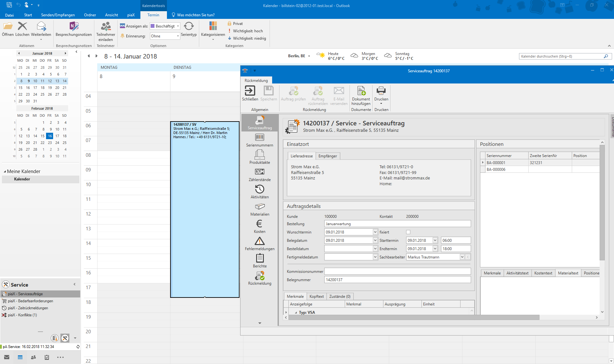614x364 pixels.
Task: Open the Seriennummern section
Action: pos(260,140)
